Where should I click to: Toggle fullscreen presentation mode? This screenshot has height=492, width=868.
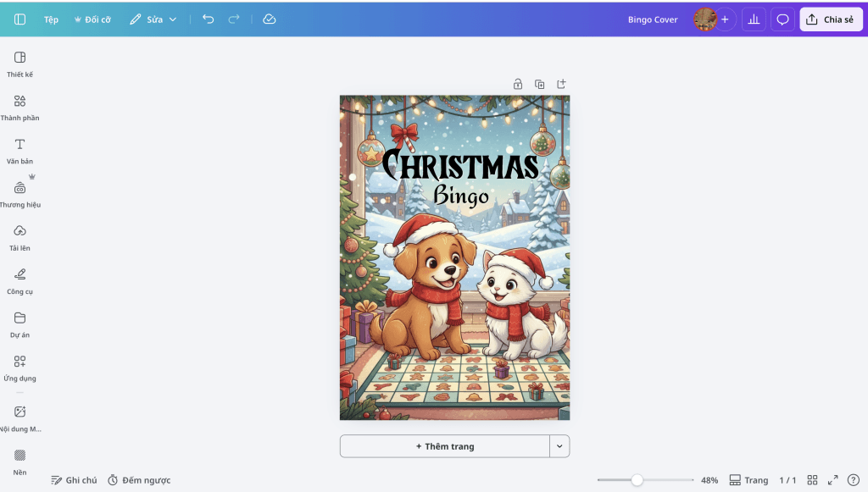[x=832, y=480]
